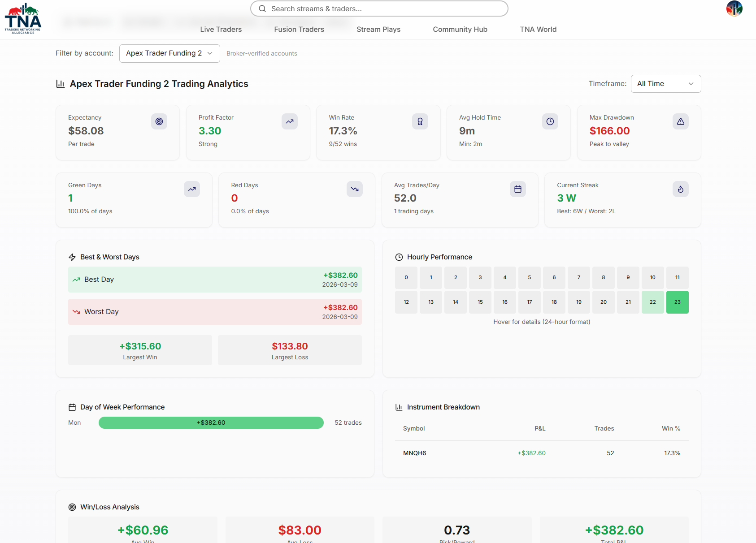Click the 52 trades Monday label
The width and height of the screenshot is (756, 543).
(348, 423)
